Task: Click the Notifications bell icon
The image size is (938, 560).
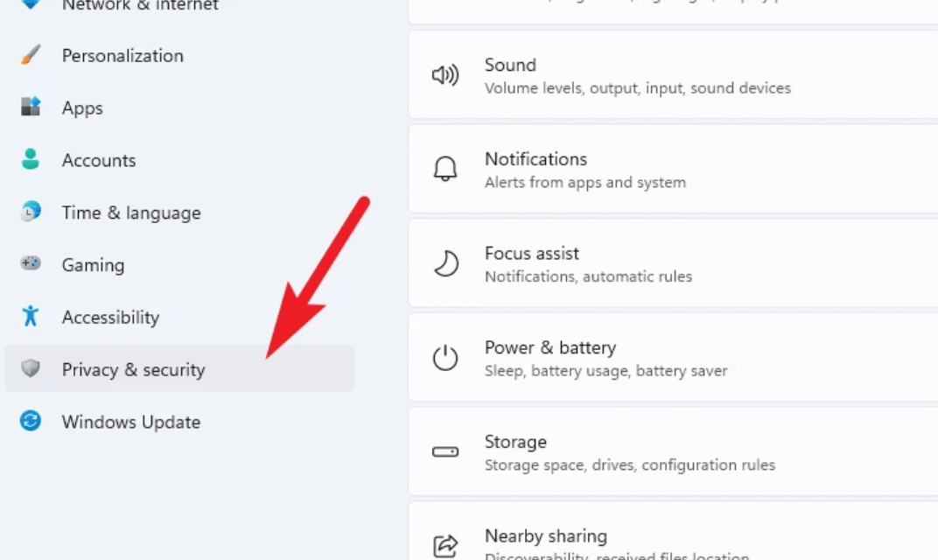Action: tap(445, 169)
